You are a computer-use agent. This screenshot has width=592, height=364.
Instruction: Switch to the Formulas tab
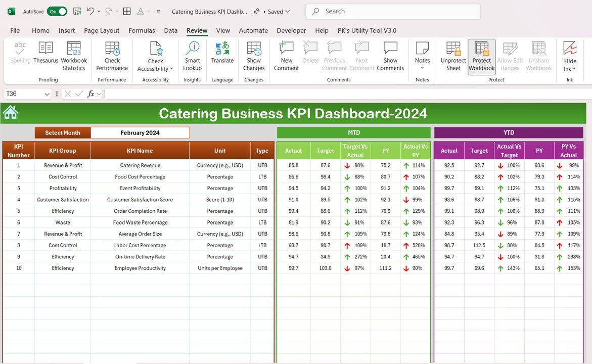click(x=142, y=30)
